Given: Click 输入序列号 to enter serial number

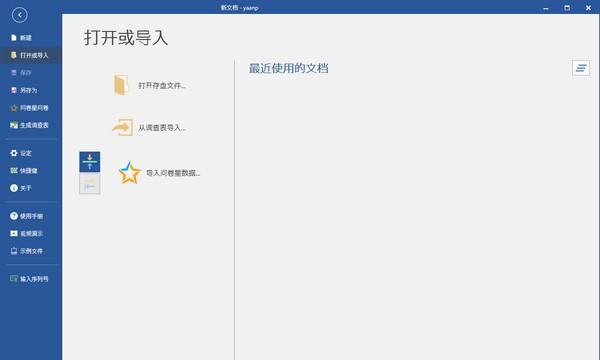Looking at the screenshot, I should coord(29,279).
